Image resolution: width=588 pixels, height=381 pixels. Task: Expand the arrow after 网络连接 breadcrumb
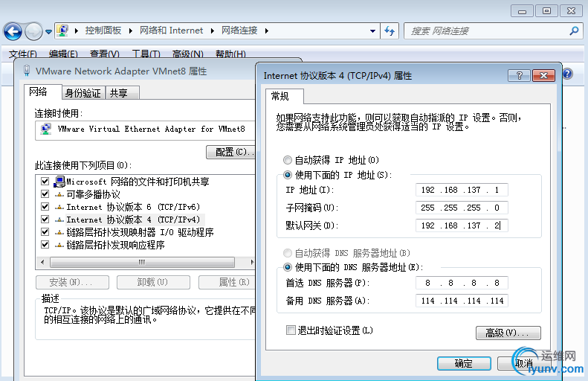(x=267, y=31)
